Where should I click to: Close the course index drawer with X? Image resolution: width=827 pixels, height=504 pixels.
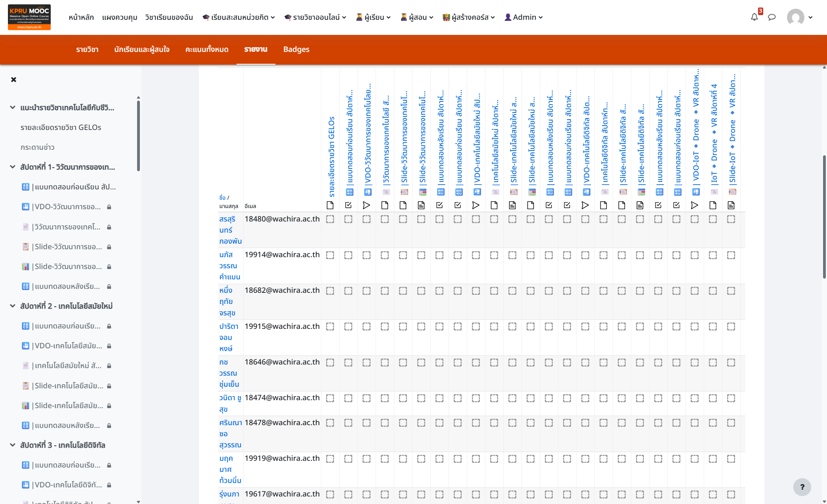click(x=14, y=80)
